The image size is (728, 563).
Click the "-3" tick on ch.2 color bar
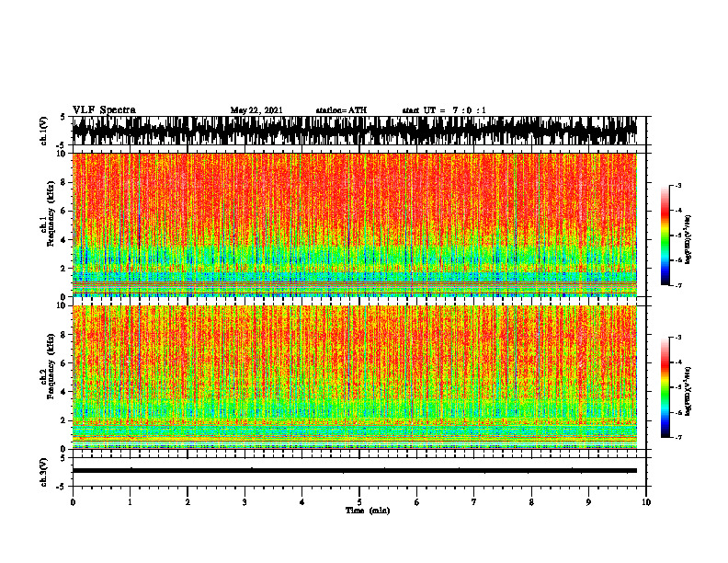(677, 338)
